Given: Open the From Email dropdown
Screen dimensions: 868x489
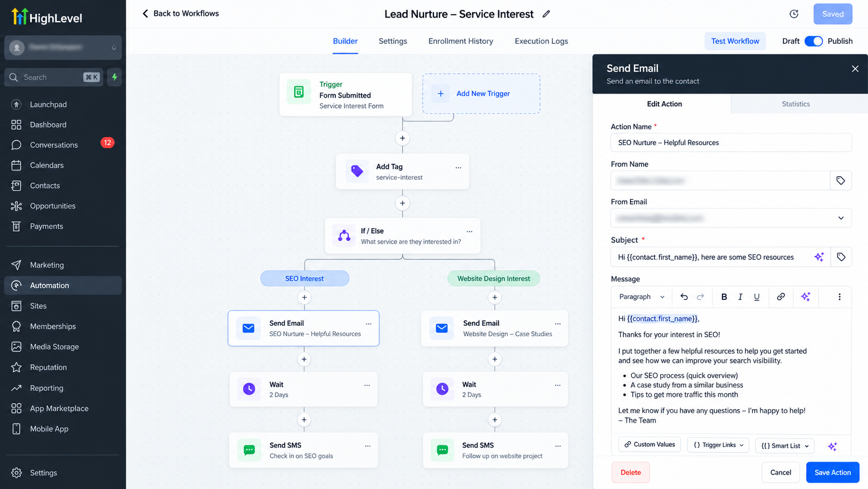Looking at the screenshot, I should tap(731, 218).
